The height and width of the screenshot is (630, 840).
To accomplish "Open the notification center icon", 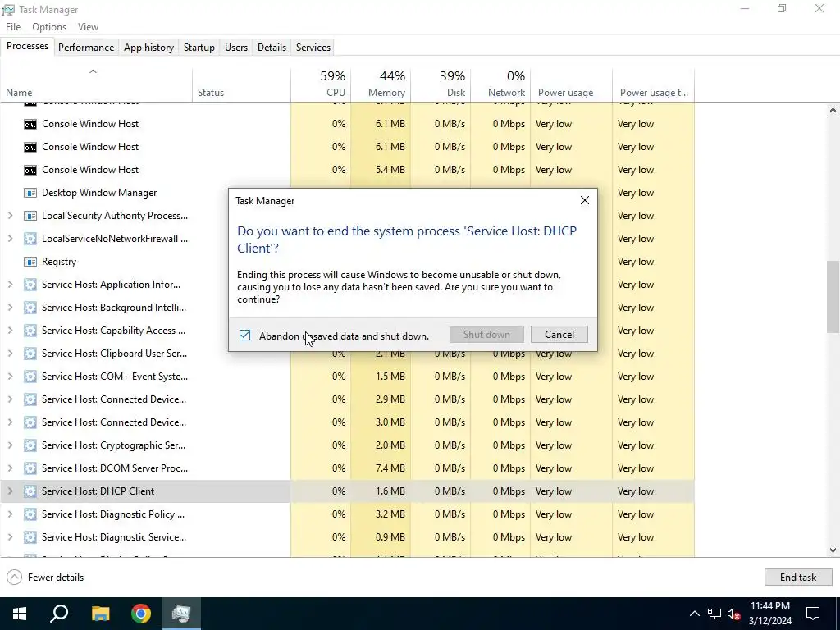I will (x=813, y=614).
